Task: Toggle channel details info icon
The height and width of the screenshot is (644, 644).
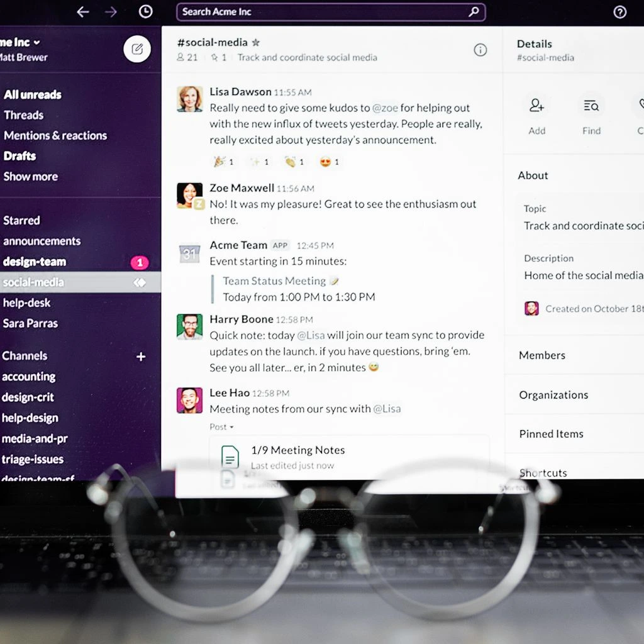Action: click(480, 50)
